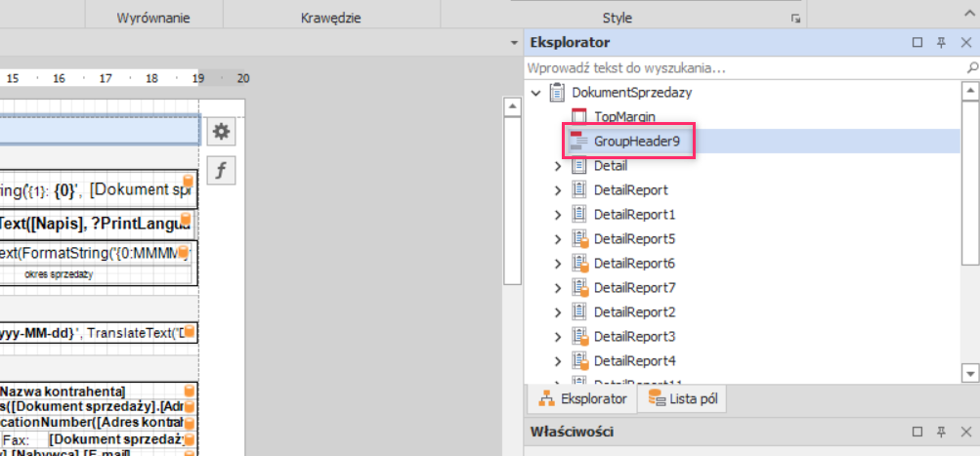Image resolution: width=980 pixels, height=456 pixels.
Task: Close the Eksplorator panel
Action: [x=965, y=43]
